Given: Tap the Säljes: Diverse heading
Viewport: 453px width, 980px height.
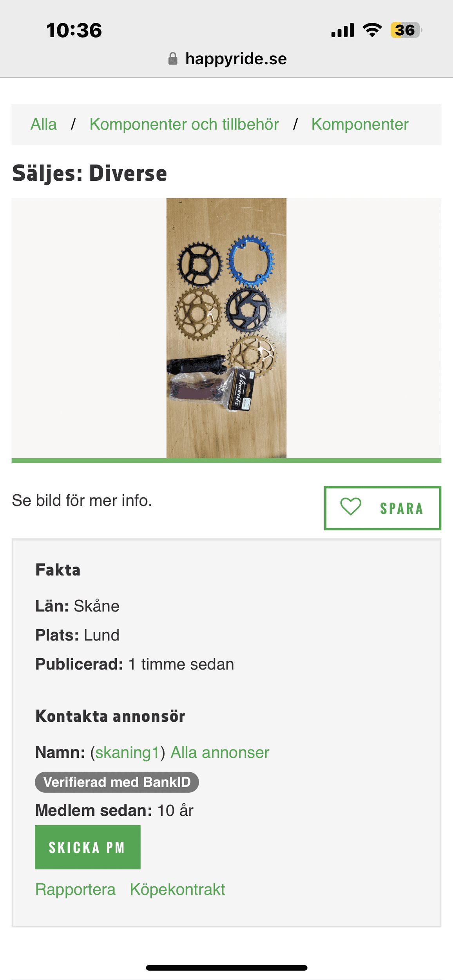Looking at the screenshot, I should coord(90,173).
